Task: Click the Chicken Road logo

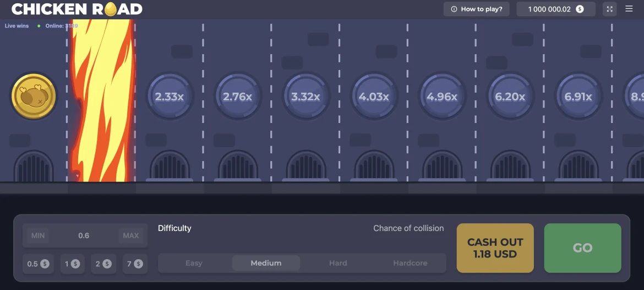Action: tap(77, 9)
